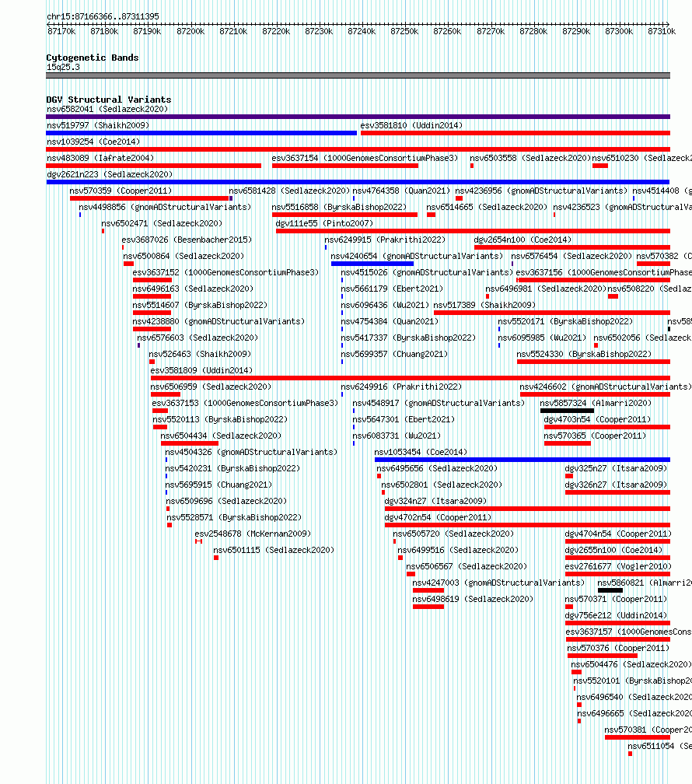Image resolution: width=692 pixels, height=784 pixels.
Task: Open nsv570376 (Cooper2011) label
Action: pos(618,648)
